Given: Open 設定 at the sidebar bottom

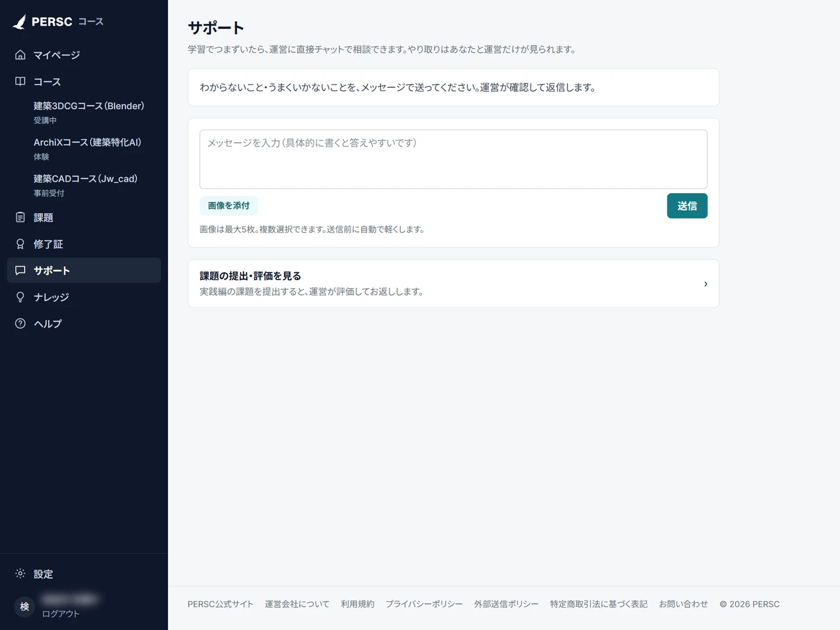Looking at the screenshot, I should [x=43, y=574].
